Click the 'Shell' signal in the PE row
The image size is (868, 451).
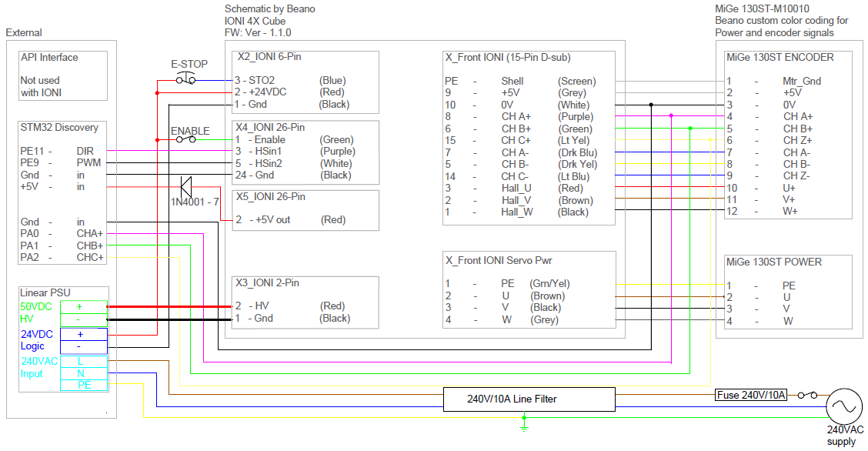512,81
